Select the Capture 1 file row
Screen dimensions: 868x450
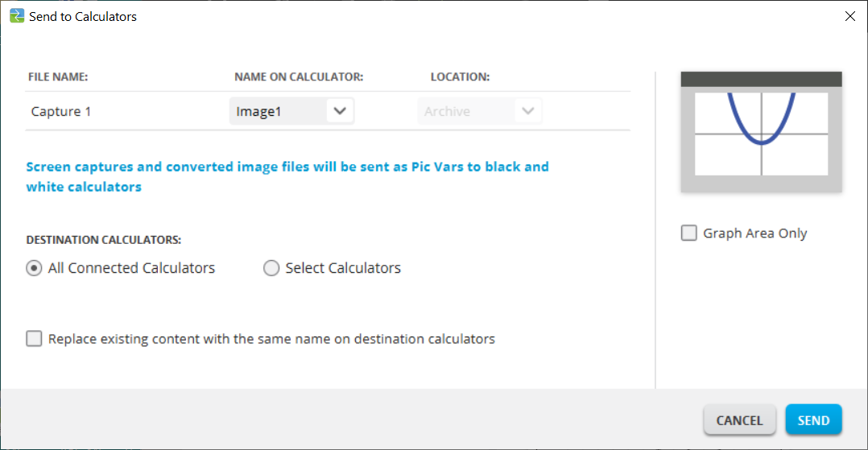pos(61,112)
